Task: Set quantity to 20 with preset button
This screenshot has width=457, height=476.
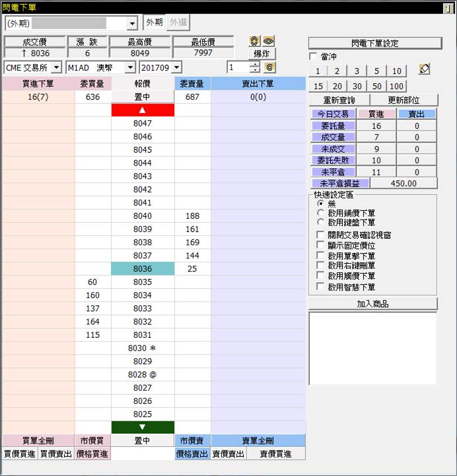Action: 337,86
